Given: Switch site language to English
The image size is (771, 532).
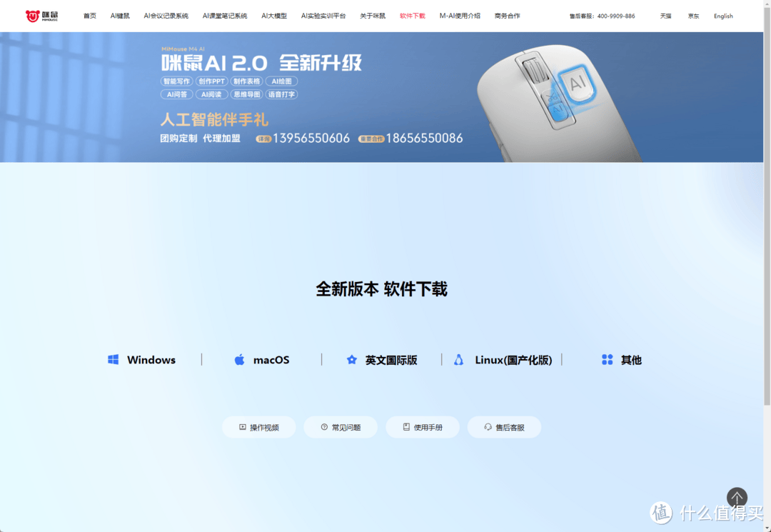Looking at the screenshot, I should point(722,16).
